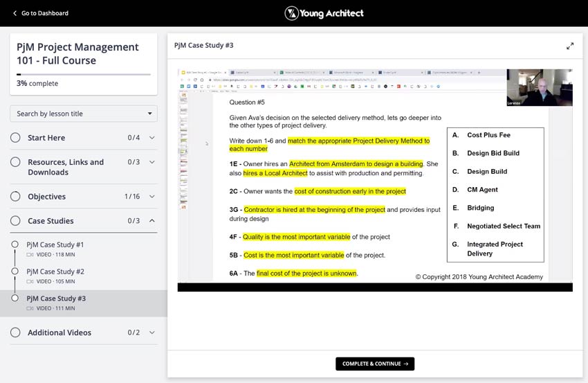
Task: Expand the Start Here section chevron
Action: pos(152,138)
